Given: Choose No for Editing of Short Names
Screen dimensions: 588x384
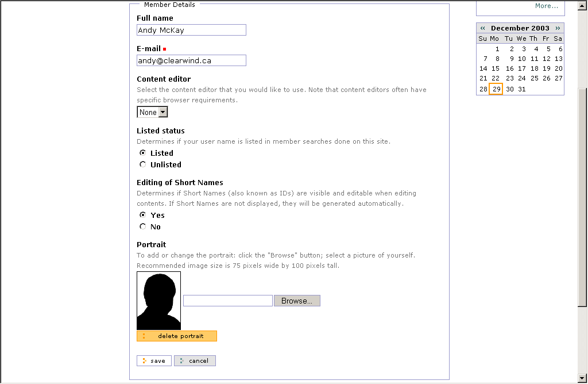Looking at the screenshot, I should [x=143, y=226].
